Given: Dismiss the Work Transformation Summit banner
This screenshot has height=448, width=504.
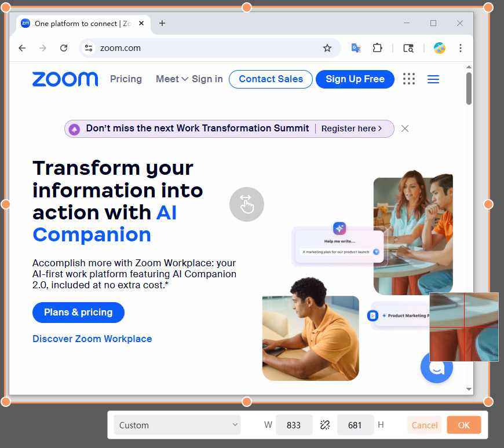Looking at the screenshot, I should coord(405,128).
